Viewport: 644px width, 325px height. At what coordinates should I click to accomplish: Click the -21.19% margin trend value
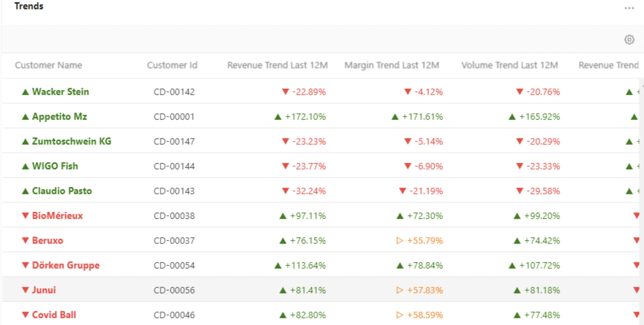click(x=426, y=191)
